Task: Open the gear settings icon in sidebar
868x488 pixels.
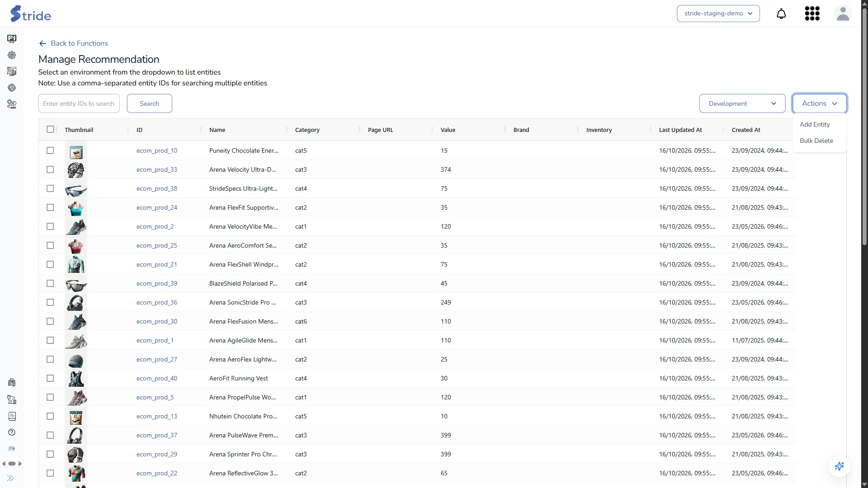Action: click(x=12, y=55)
